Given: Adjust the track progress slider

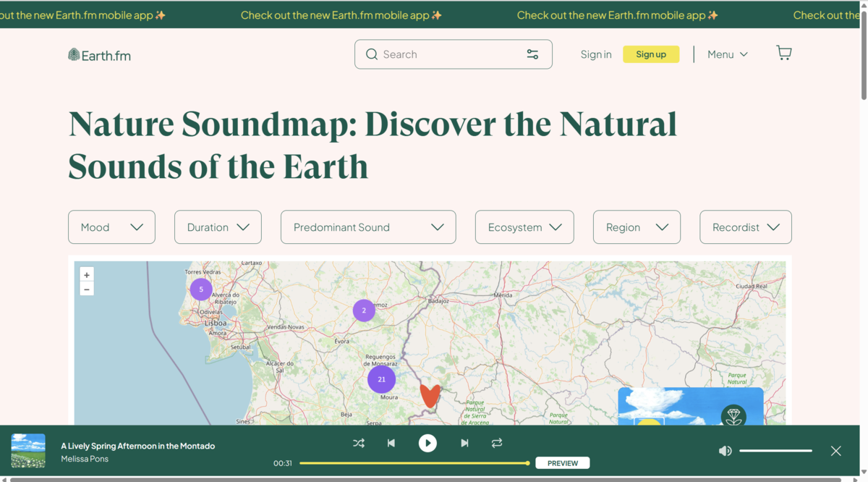Looking at the screenshot, I should point(414,463).
